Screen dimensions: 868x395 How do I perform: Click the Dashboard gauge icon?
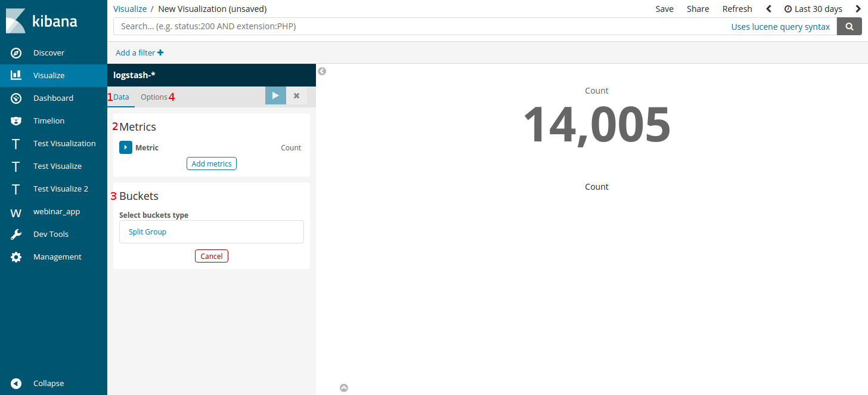pos(16,98)
